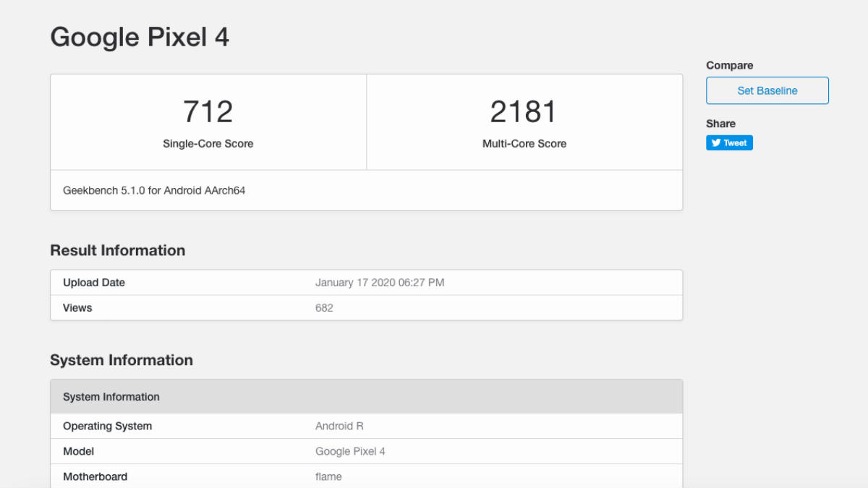This screenshot has height=488, width=868.
Task: Click the System Information table header row
Action: point(366,397)
